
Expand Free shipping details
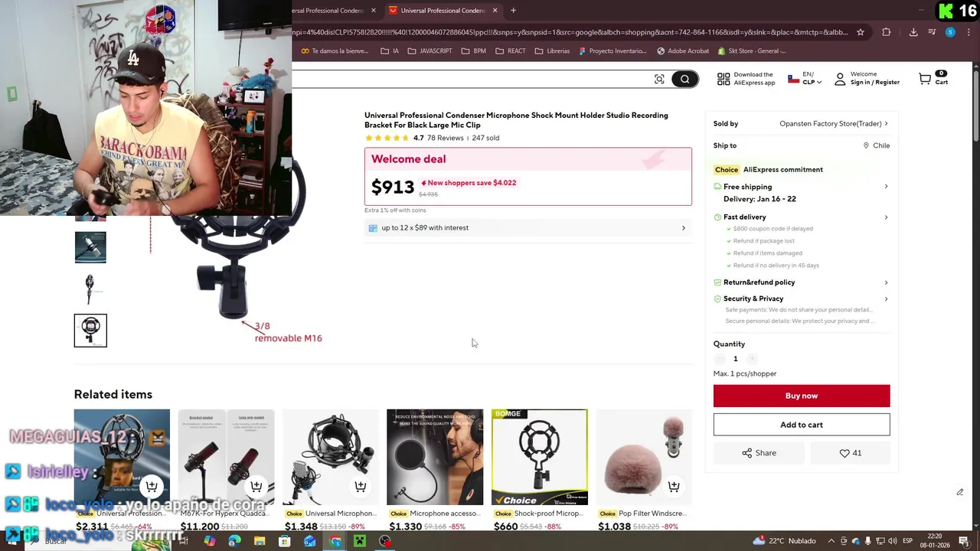(802, 187)
